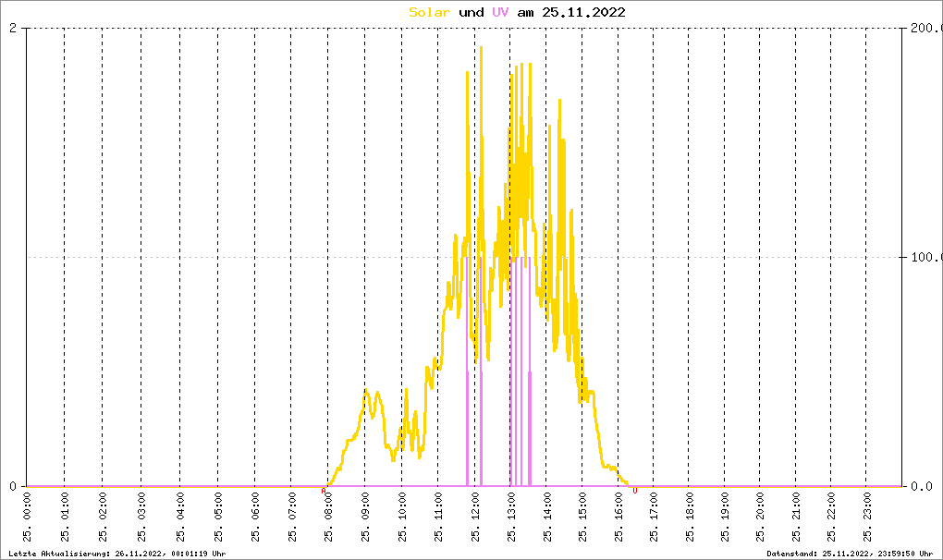Click the pink 'UV' word in the title
943x560 pixels.
click(500, 12)
